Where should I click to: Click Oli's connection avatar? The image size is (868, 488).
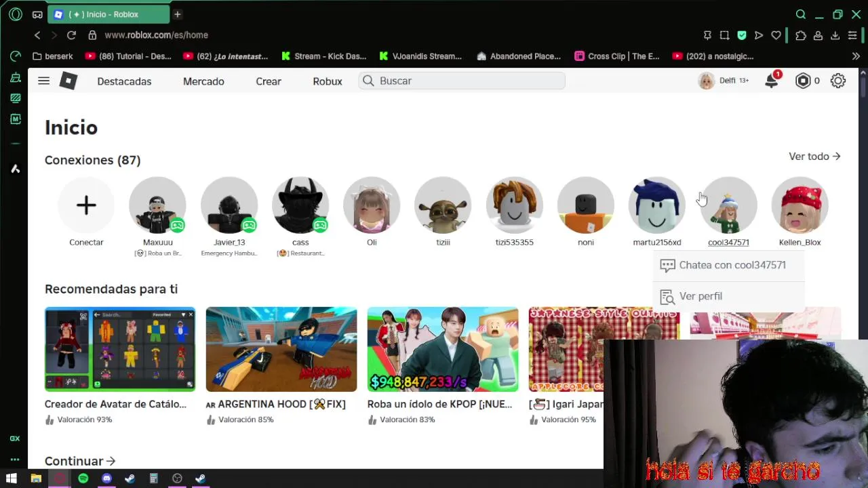pos(372,205)
